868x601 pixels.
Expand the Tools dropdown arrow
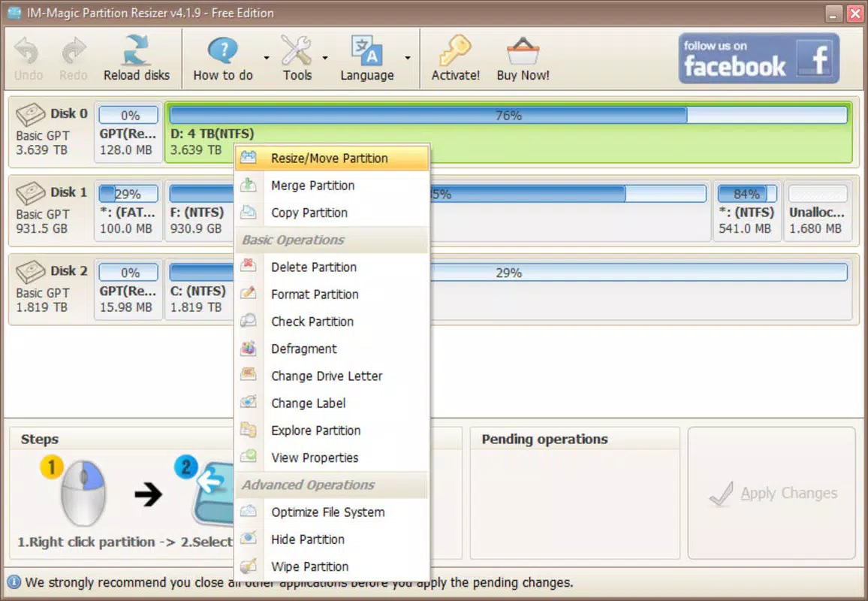tap(325, 58)
